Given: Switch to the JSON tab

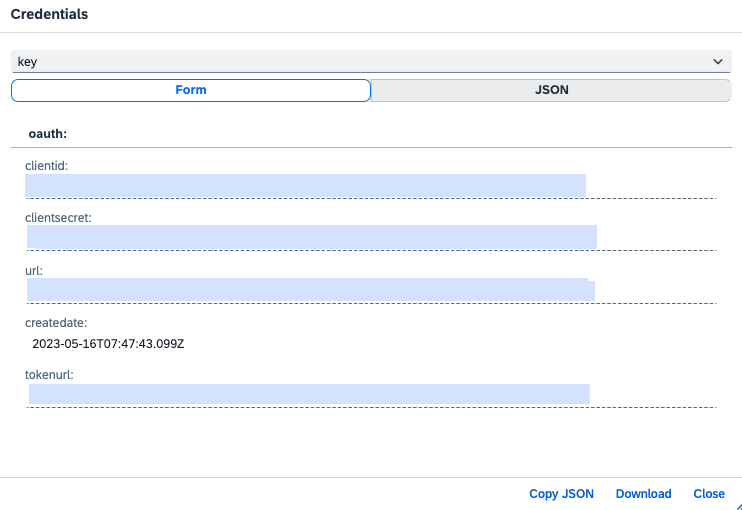Looking at the screenshot, I should [551, 90].
